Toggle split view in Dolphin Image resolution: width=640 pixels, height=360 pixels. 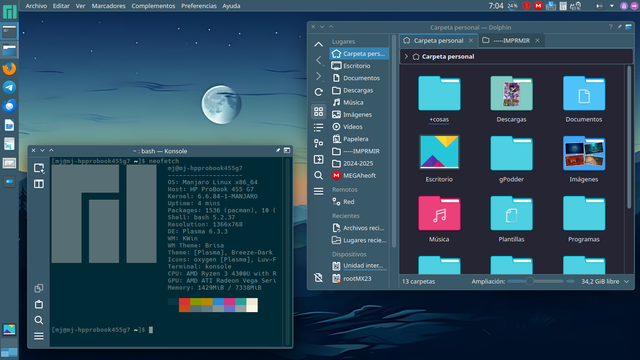(318, 159)
